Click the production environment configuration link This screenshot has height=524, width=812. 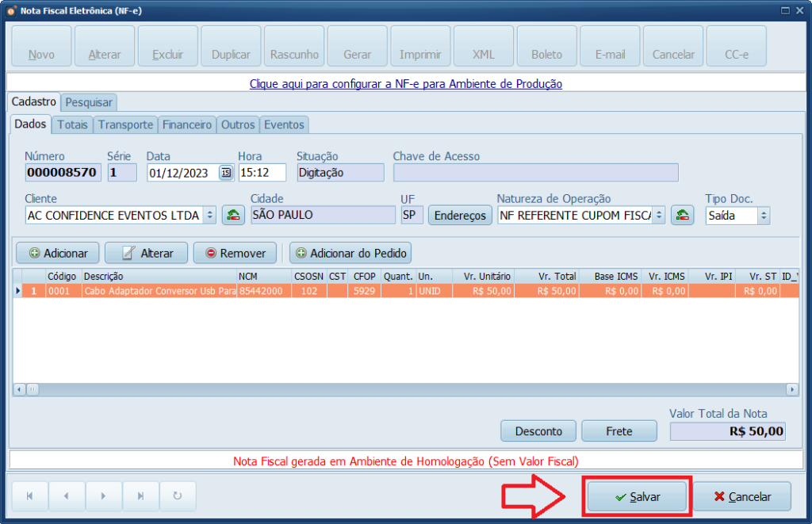coord(406,83)
